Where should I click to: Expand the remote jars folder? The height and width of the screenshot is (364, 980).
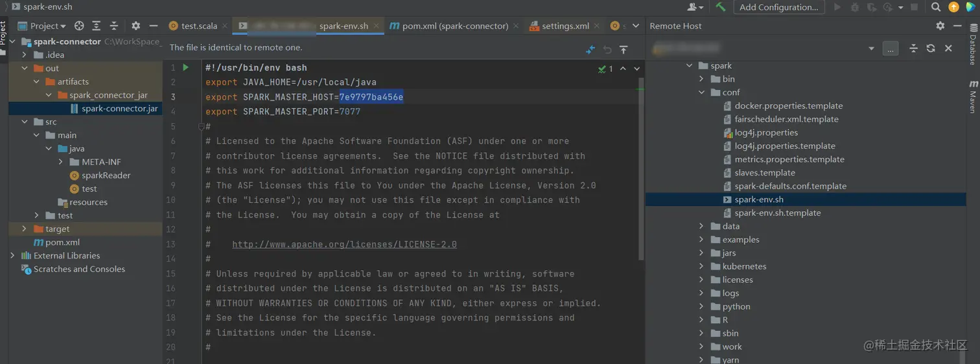[701, 253]
